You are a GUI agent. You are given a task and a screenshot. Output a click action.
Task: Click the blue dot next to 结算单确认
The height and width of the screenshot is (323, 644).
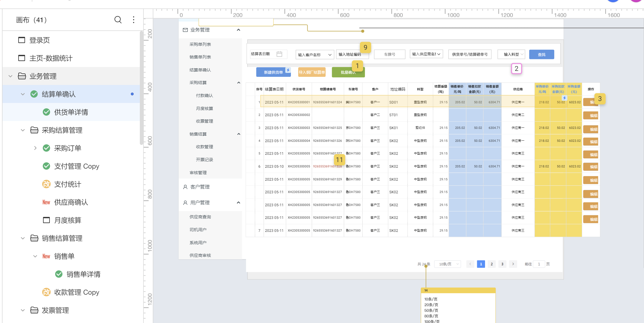coord(132,94)
